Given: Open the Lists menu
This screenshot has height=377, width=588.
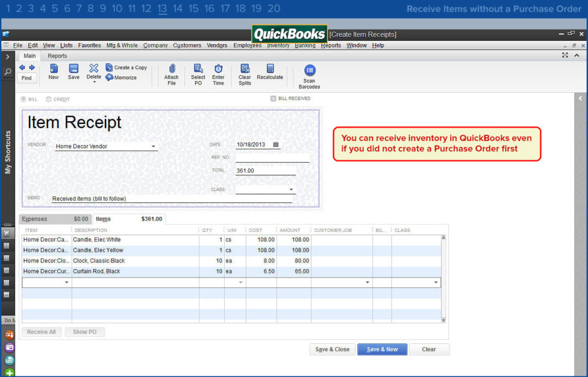Looking at the screenshot, I should click(x=66, y=45).
